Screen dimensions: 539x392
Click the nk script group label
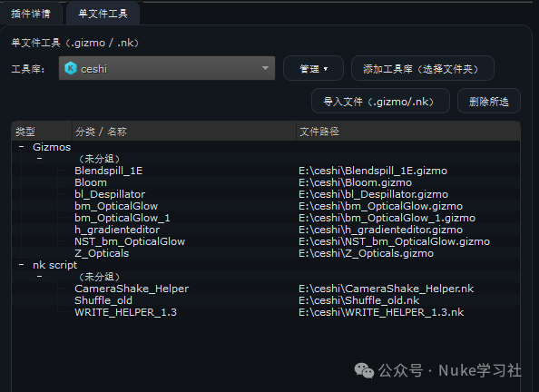(x=54, y=265)
